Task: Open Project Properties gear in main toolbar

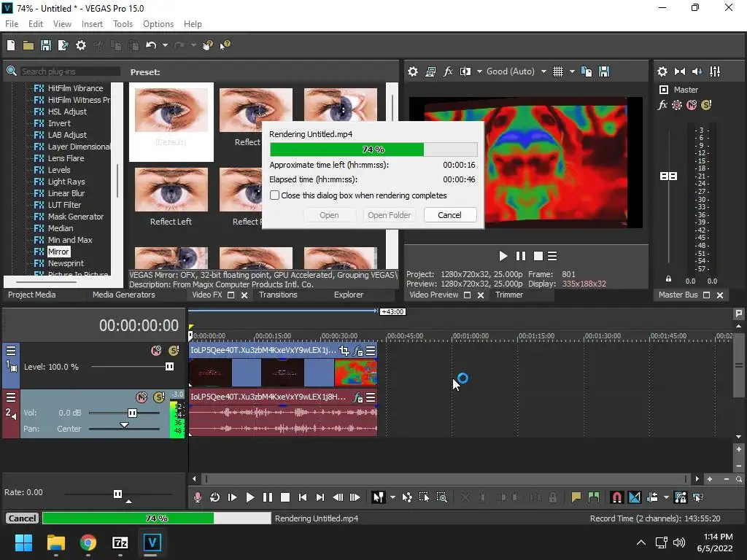Action: tap(81, 45)
